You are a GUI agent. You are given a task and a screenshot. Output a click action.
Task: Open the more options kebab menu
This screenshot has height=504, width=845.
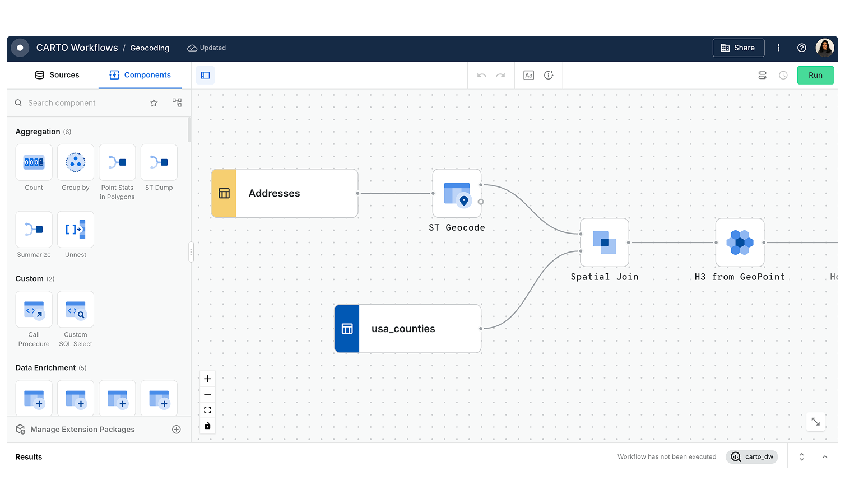778,48
